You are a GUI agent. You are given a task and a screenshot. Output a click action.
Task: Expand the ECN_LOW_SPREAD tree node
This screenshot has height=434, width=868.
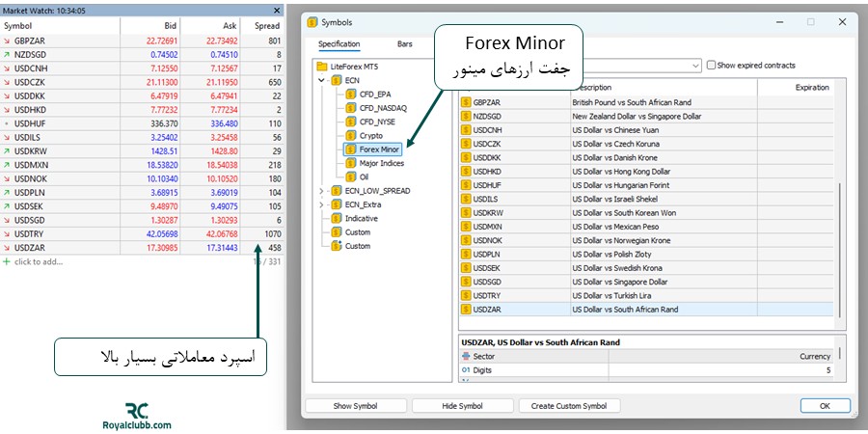tap(322, 191)
